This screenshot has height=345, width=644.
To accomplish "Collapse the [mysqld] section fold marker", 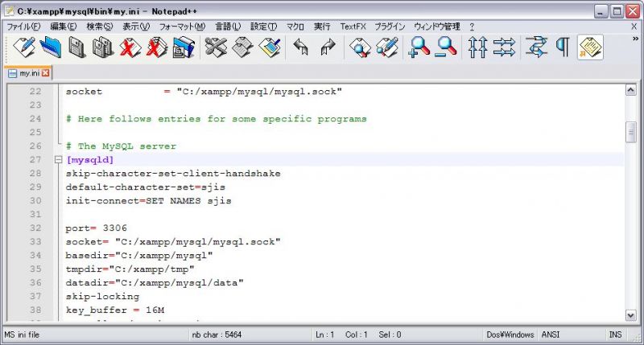I will pyautogui.click(x=57, y=160).
